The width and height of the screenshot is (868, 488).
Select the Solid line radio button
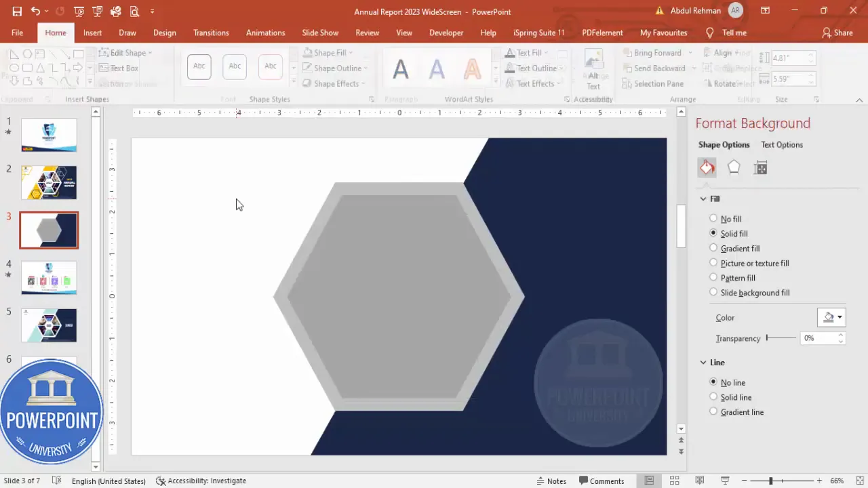[x=713, y=397]
